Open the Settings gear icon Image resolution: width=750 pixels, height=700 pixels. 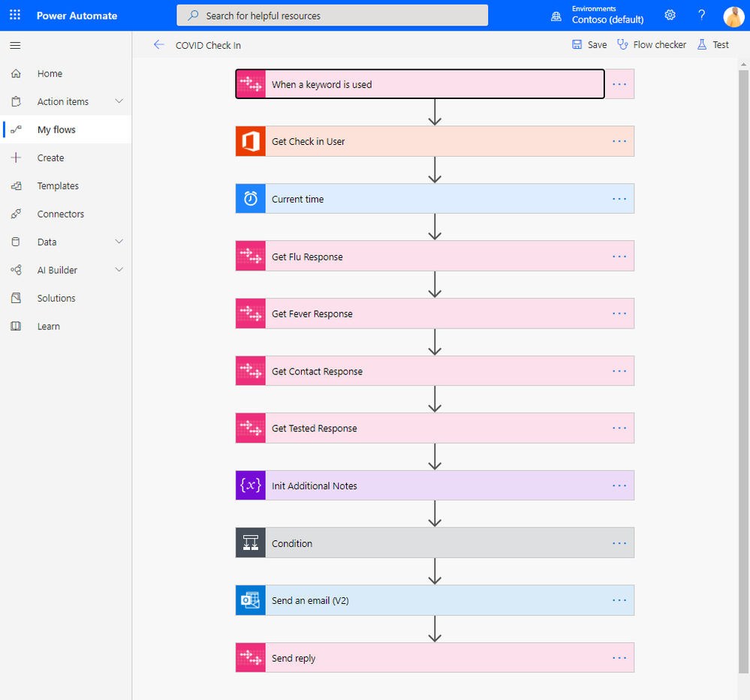(670, 15)
